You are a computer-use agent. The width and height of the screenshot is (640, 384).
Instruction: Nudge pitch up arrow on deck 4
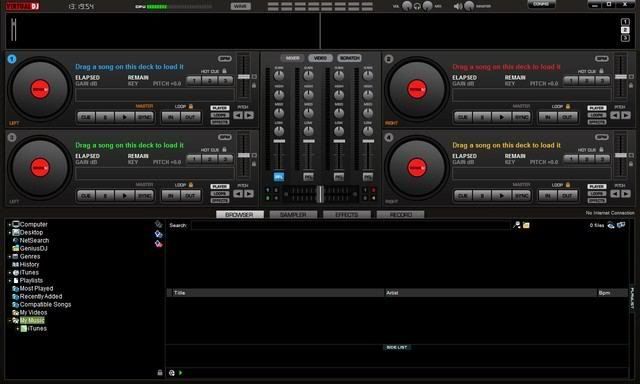[625, 194]
